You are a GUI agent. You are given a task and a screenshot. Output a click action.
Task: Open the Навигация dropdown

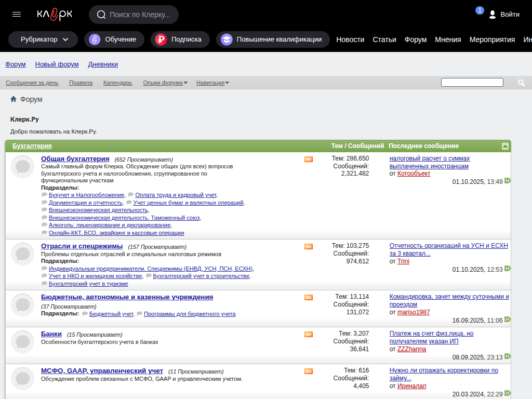pyautogui.click(x=212, y=83)
